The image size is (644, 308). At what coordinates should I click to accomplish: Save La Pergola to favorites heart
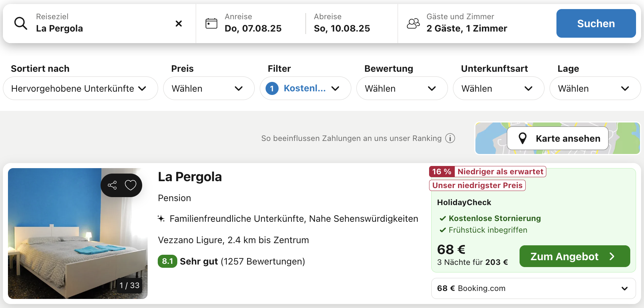131,185
